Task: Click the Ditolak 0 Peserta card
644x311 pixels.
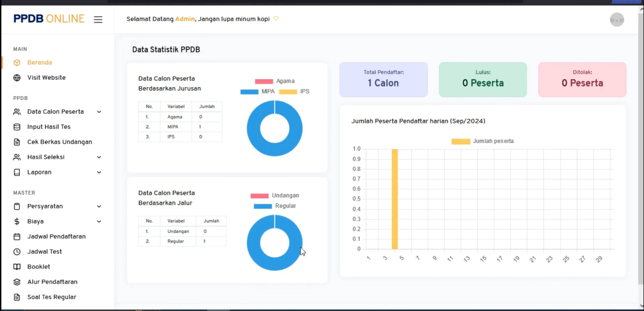Action: click(x=582, y=80)
